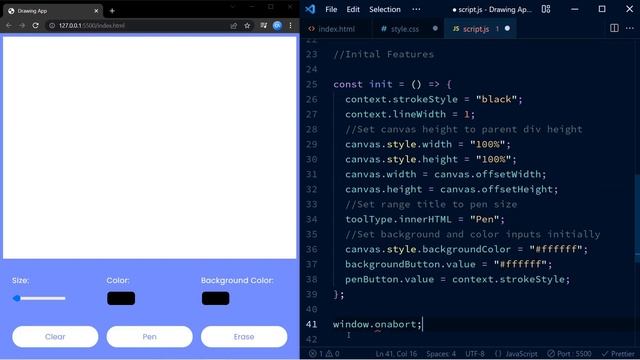
Task: Open the browser profile avatar
Action: pos(277,25)
